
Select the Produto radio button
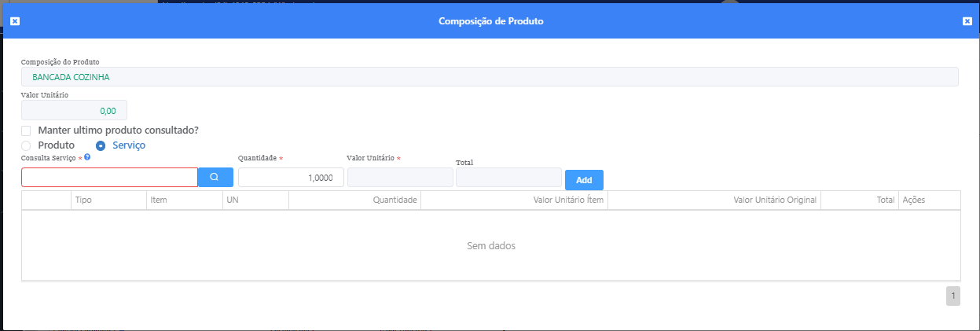point(26,145)
